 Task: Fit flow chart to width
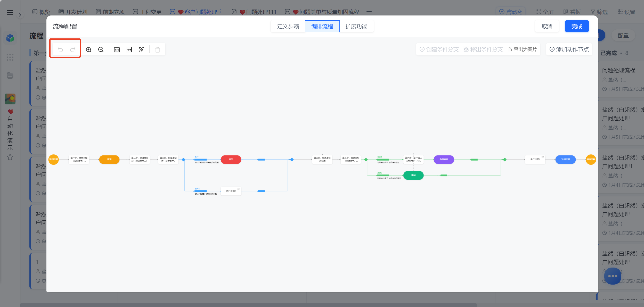pos(129,50)
